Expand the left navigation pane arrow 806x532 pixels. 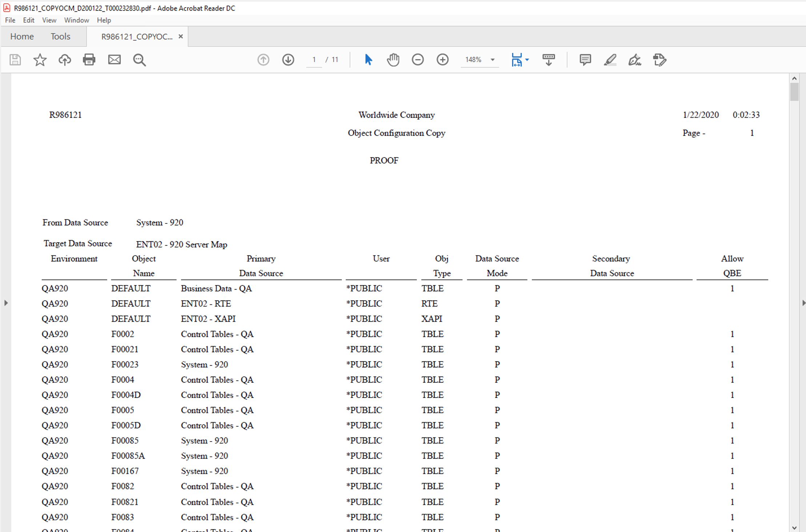pyautogui.click(x=6, y=302)
